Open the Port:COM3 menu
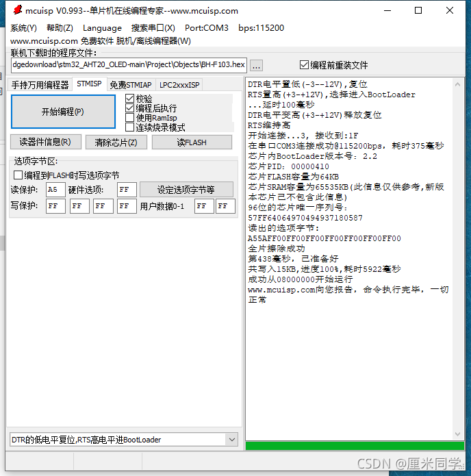 pos(207,28)
